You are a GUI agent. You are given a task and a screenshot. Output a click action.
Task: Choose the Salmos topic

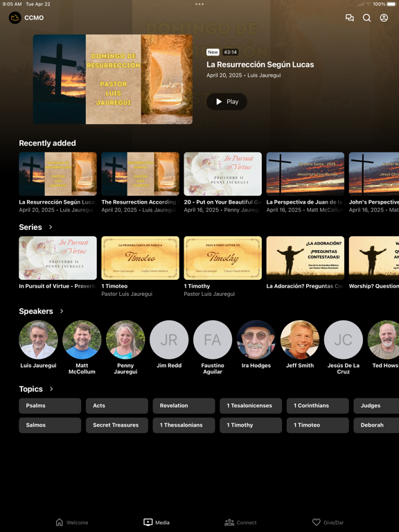pyautogui.click(x=50, y=425)
